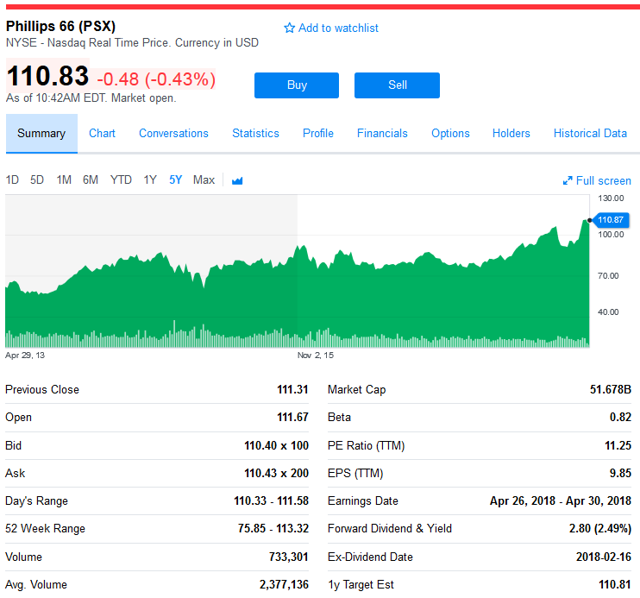
Task: Click the star icon beside Add to watchlist
Action: (x=289, y=28)
